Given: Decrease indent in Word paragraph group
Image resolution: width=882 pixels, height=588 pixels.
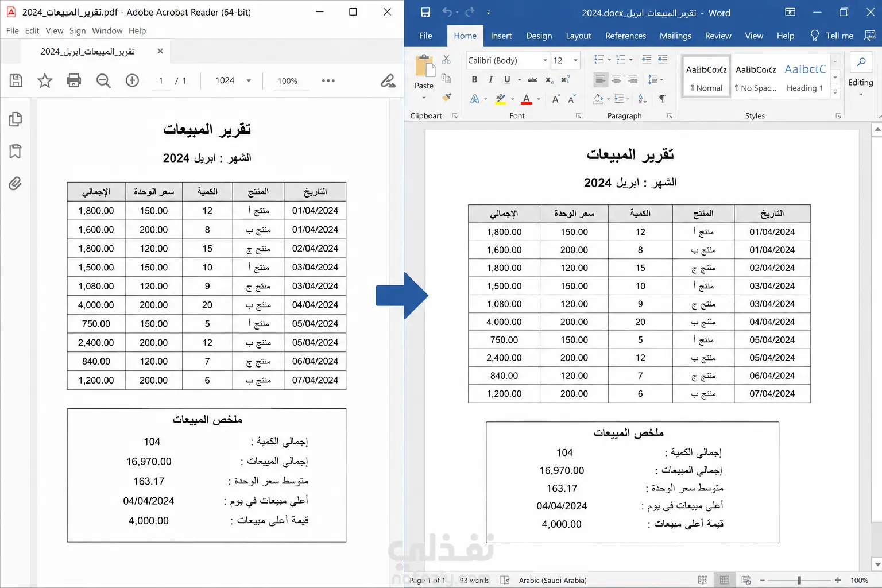Looking at the screenshot, I should (x=647, y=60).
